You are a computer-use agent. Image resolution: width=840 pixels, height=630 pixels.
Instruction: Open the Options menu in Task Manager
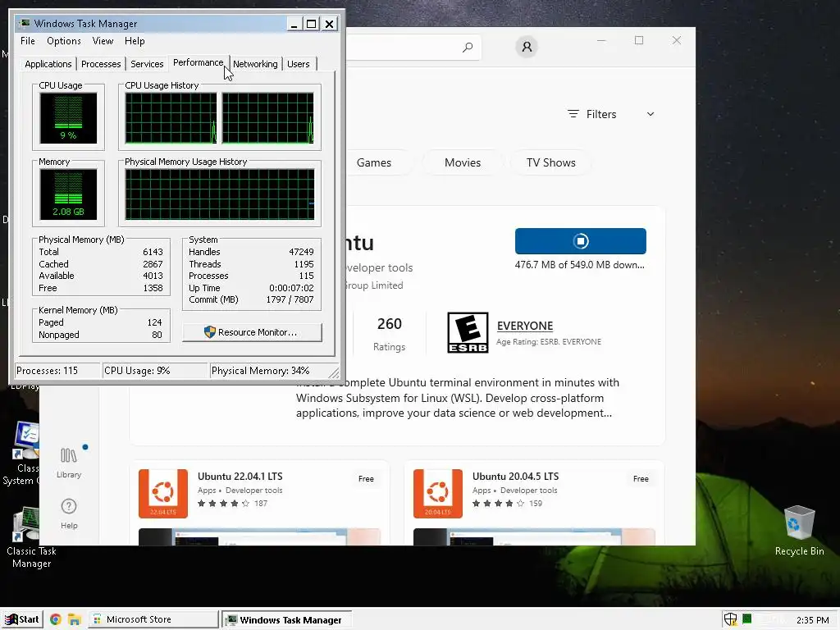click(x=64, y=41)
